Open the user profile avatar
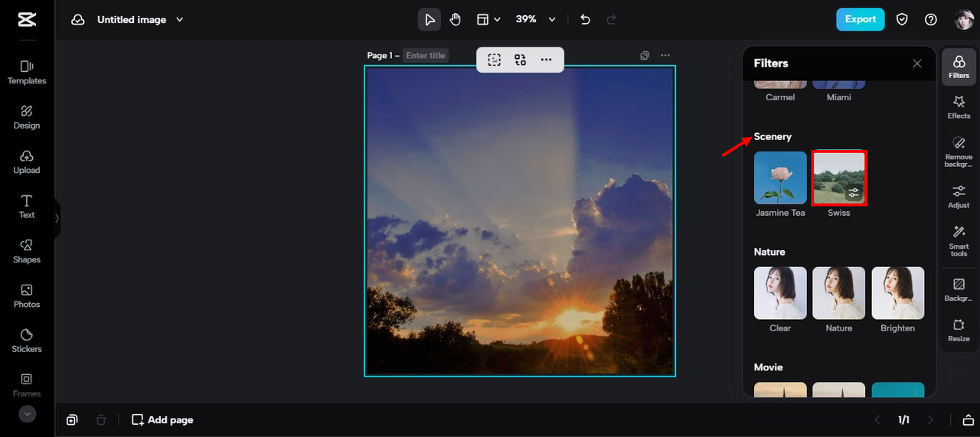Screen dimensions: 980x437 pos(964,20)
